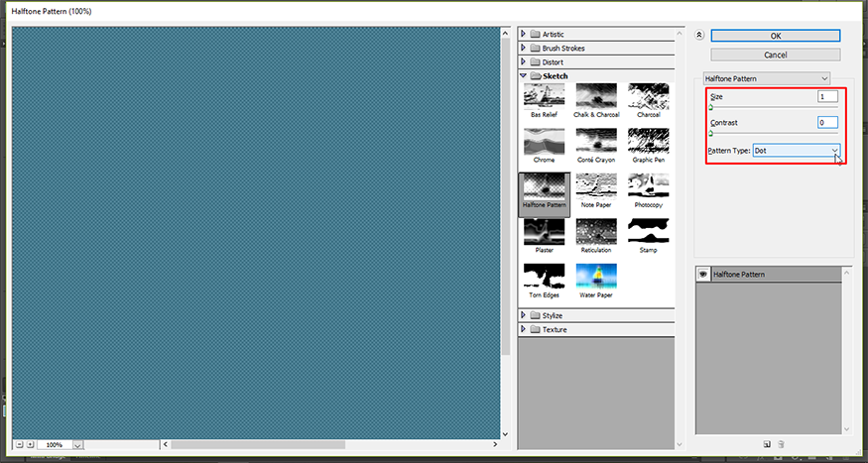The image size is (868, 463).
Task: Expand the Texture filter folder
Action: [523, 329]
